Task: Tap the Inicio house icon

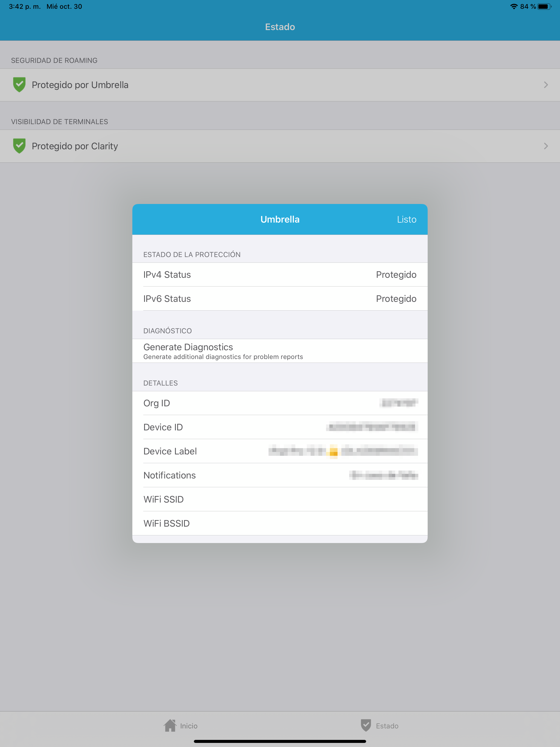Action: [x=170, y=725]
